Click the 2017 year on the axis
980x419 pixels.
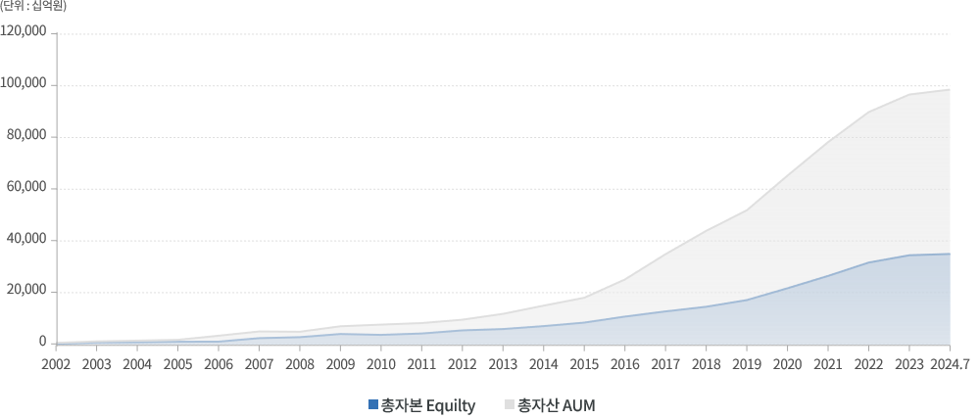pos(665,365)
